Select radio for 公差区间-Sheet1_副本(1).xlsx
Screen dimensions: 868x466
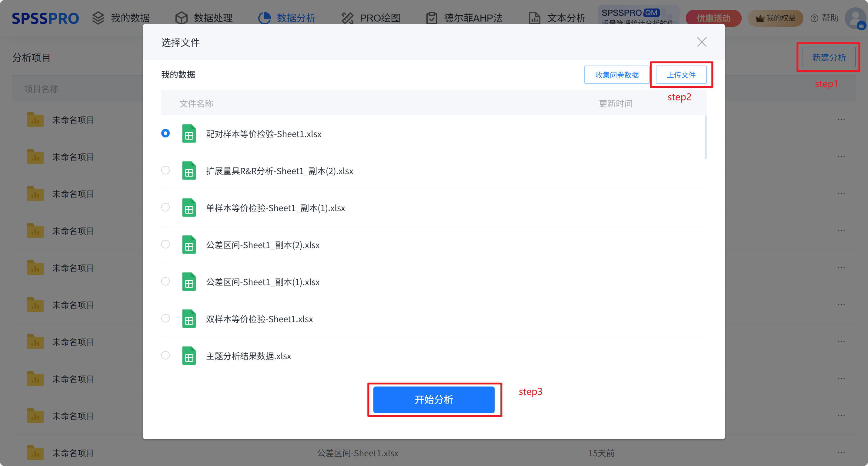[x=165, y=281]
